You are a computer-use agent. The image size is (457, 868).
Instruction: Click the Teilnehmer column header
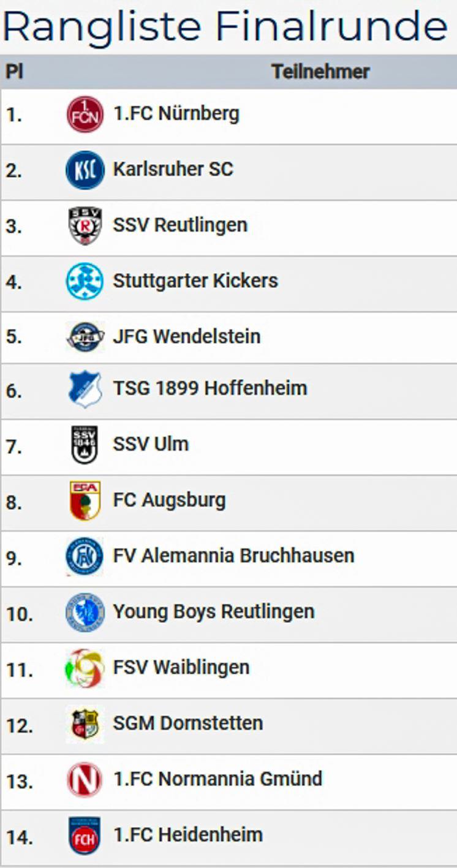pos(320,72)
